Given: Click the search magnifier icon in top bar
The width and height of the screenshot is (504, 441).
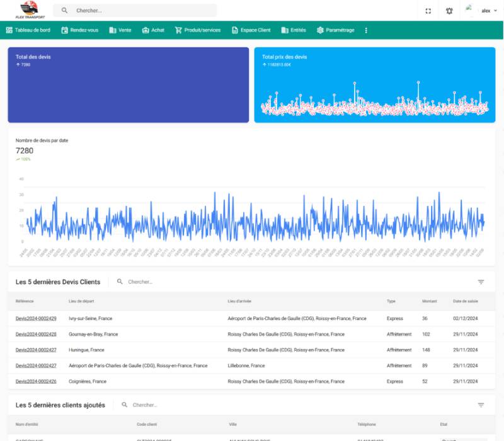Looking at the screenshot, I should click(x=64, y=11).
